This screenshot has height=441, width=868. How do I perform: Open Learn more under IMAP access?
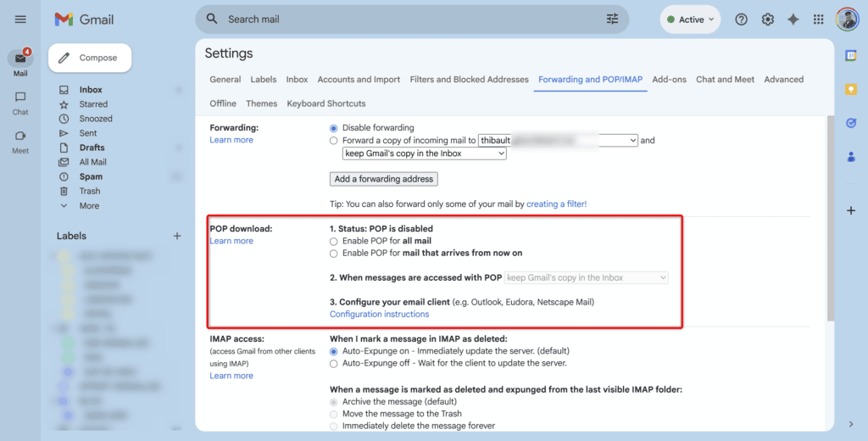[231, 376]
